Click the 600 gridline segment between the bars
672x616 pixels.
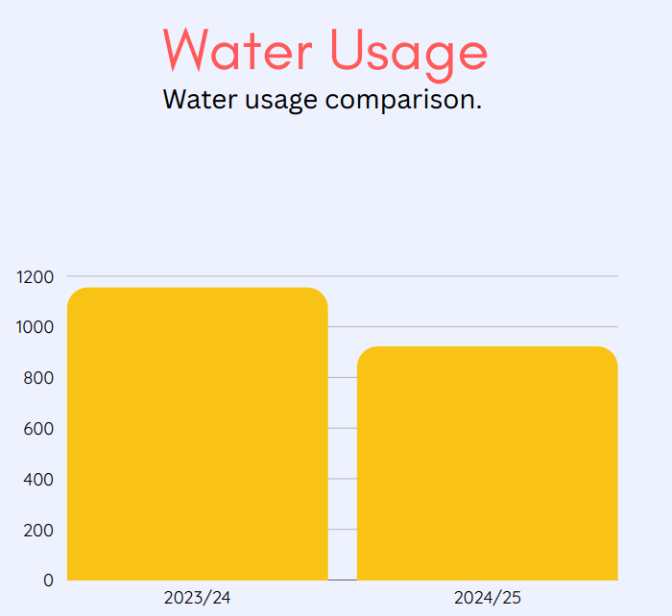point(342,428)
